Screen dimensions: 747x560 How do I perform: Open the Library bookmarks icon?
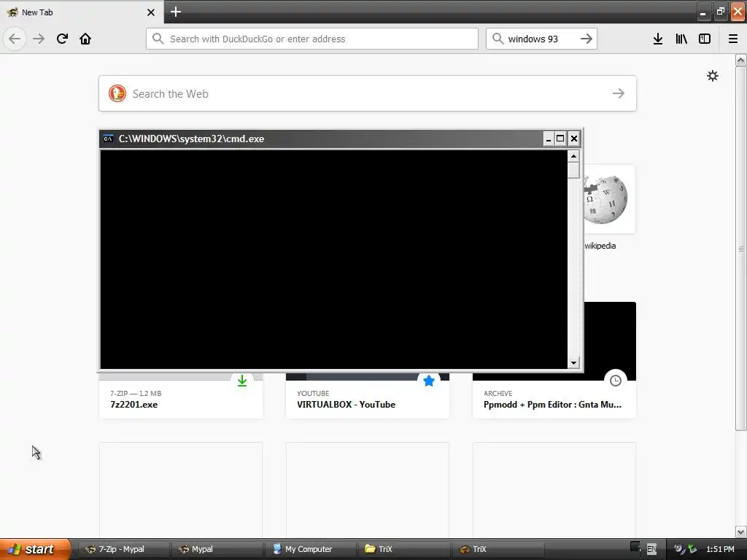[x=681, y=39]
